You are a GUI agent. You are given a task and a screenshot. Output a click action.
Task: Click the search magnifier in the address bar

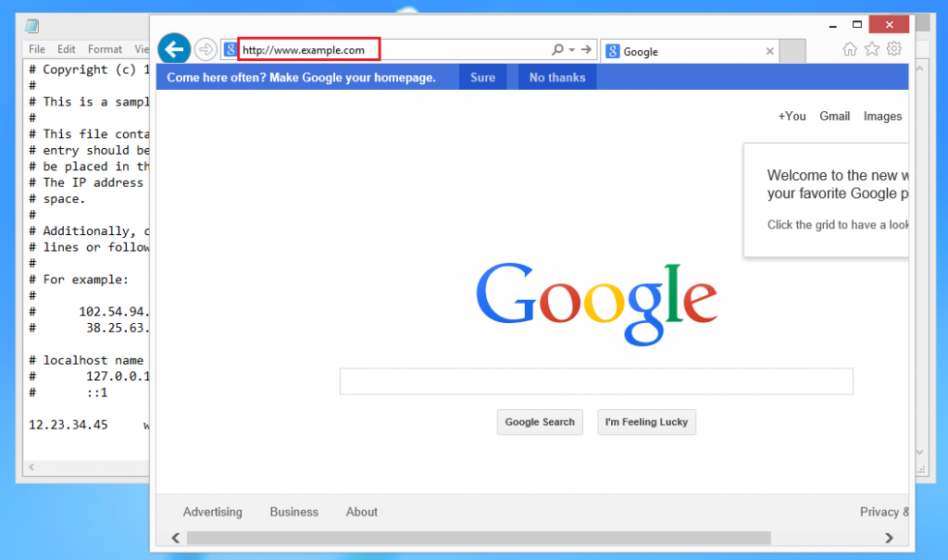click(x=557, y=49)
